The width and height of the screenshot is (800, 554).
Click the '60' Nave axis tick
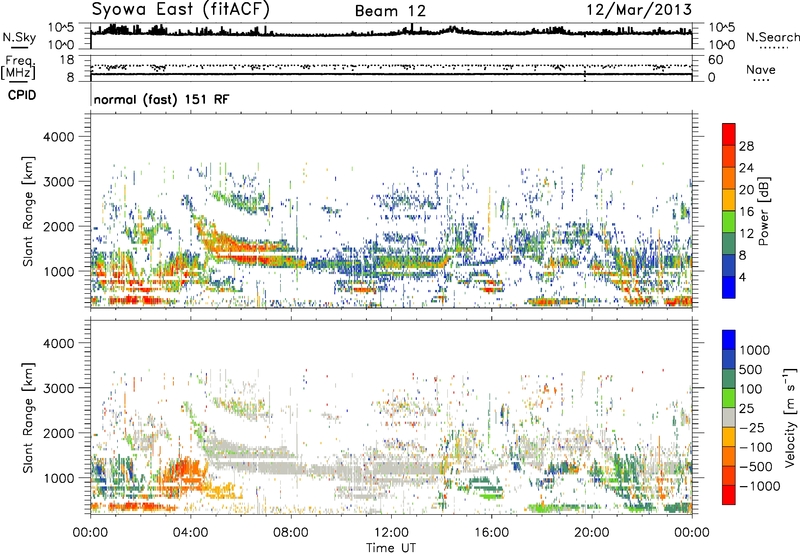pyautogui.click(x=716, y=60)
